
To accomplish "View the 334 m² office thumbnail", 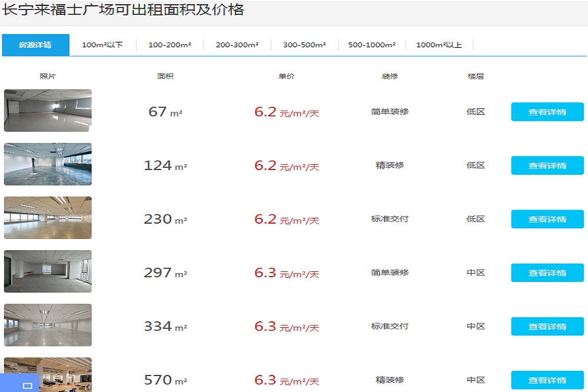I will click(x=48, y=325).
